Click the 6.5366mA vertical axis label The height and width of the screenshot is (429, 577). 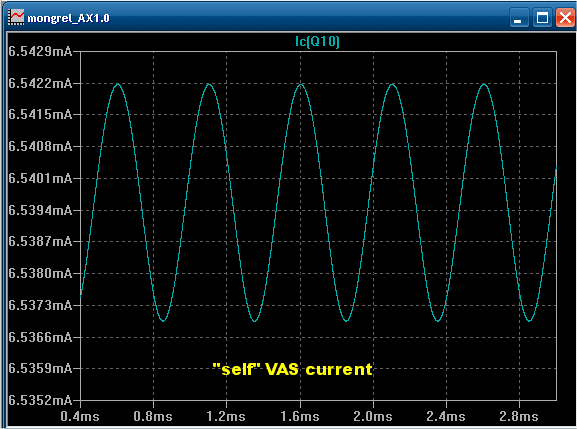tap(40, 337)
